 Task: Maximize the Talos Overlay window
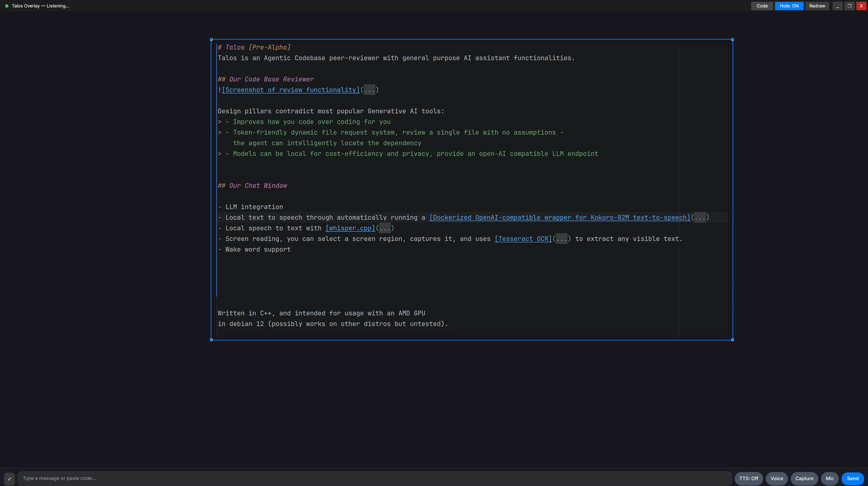(849, 6)
